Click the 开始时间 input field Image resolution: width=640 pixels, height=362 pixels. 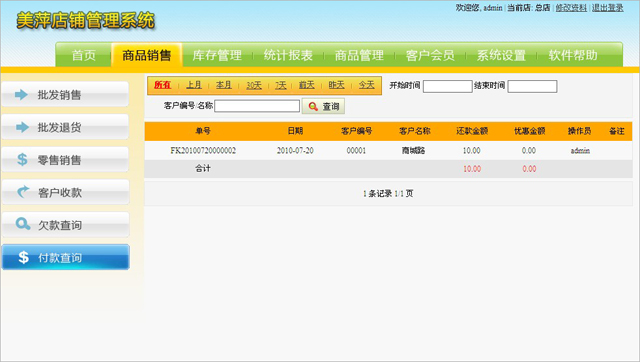[x=447, y=86]
